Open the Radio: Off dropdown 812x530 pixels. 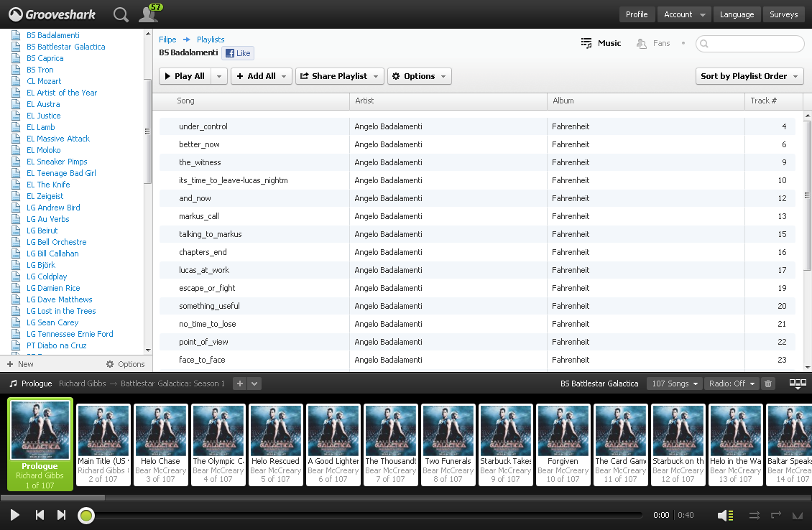[x=732, y=383]
